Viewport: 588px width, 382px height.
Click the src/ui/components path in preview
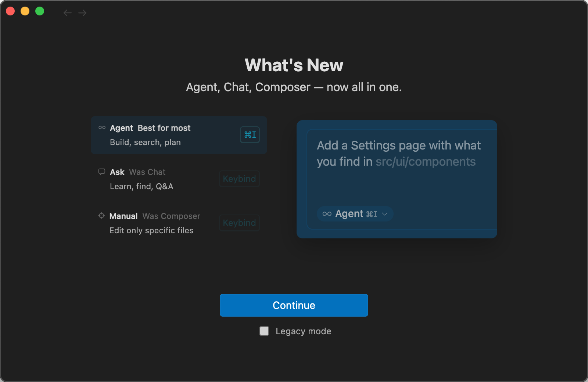tap(426, 162)
